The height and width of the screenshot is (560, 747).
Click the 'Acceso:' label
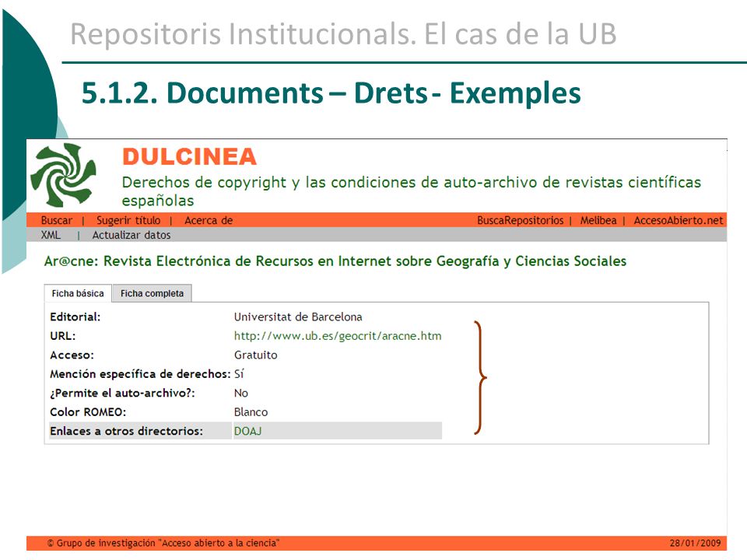pyautogui.click(x=72, y=355)
